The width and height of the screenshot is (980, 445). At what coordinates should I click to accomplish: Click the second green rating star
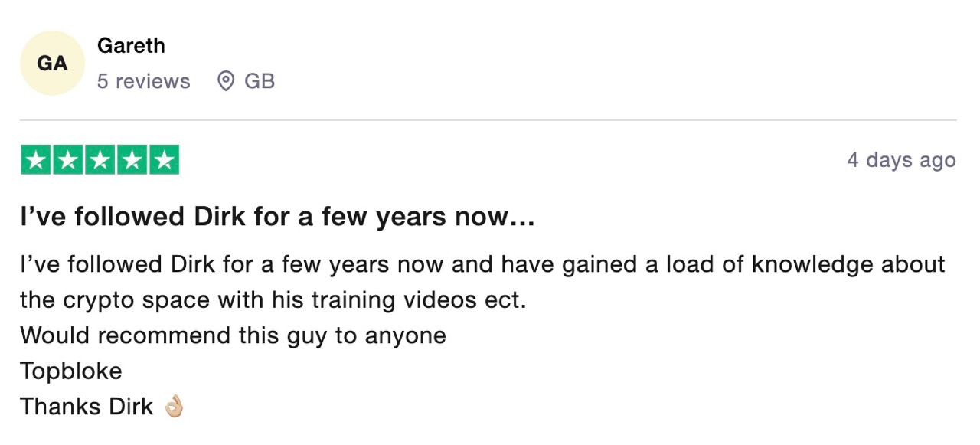pyautogui.click(x=67, y=159)
